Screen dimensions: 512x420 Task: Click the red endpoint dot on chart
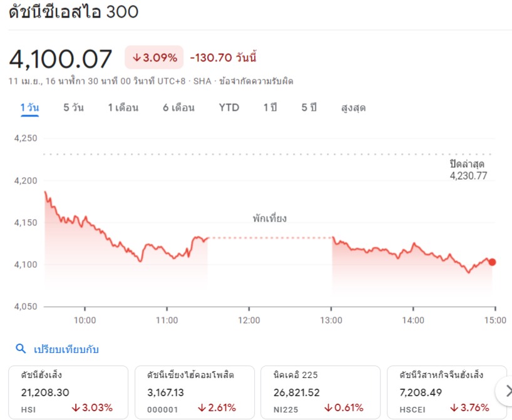click(x=492, y=262)
